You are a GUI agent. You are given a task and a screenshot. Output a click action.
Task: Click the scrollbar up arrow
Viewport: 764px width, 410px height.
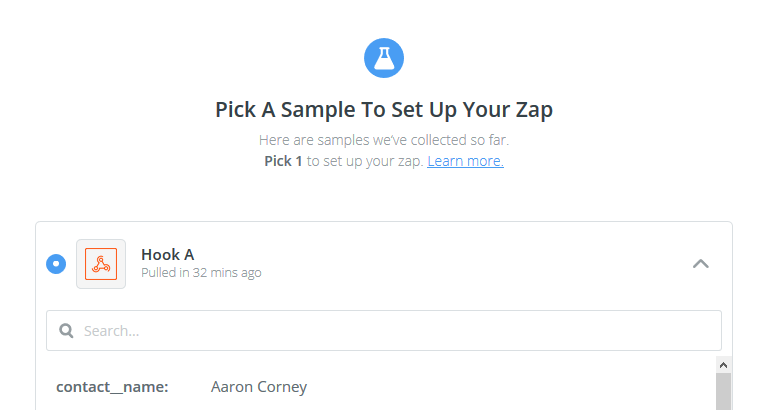point(724,365)
